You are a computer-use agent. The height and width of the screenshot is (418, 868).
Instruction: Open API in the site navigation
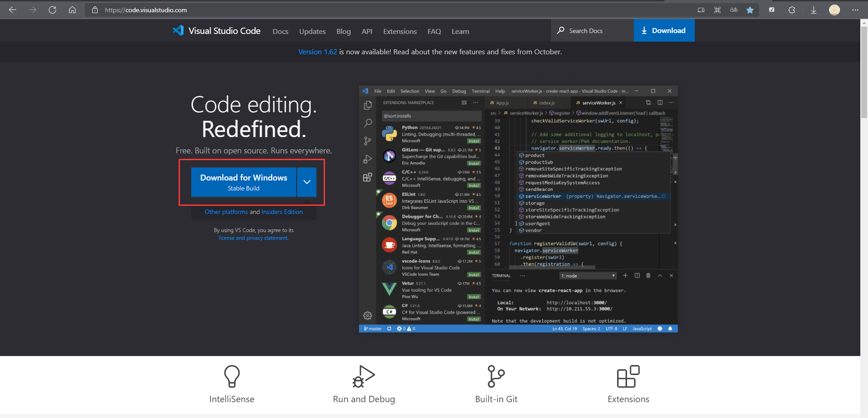tap(367, 31)
